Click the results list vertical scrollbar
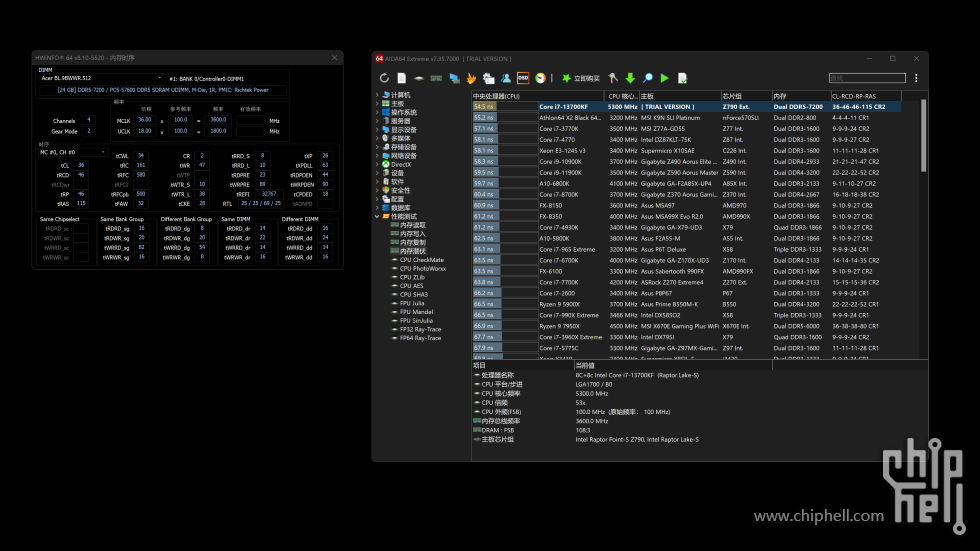The width and height of the screenshot is (980, 551). [x=923, y=135]
